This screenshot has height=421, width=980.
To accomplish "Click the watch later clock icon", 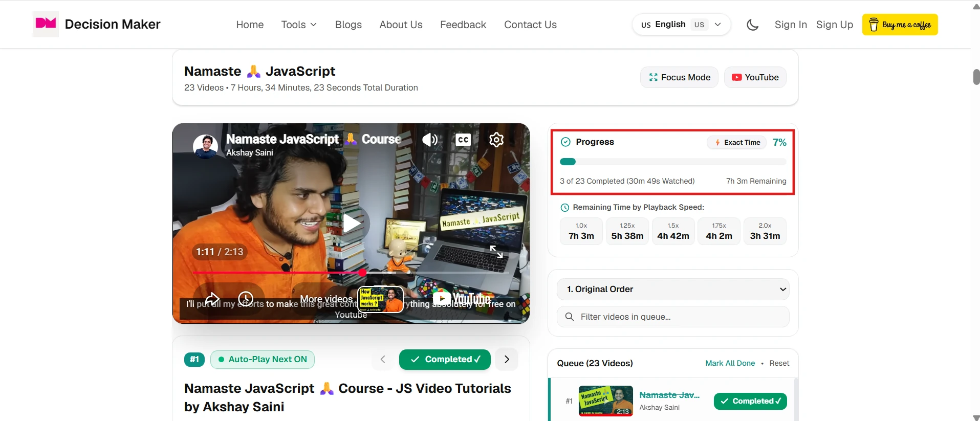I will (x=246, y=299).
